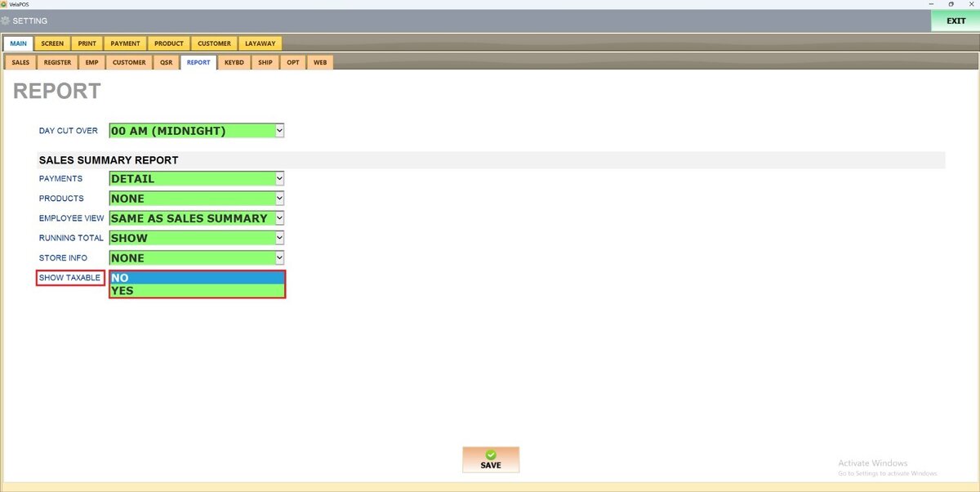
Task: Close the VelaPOS window
Action: tap(972, 4)
